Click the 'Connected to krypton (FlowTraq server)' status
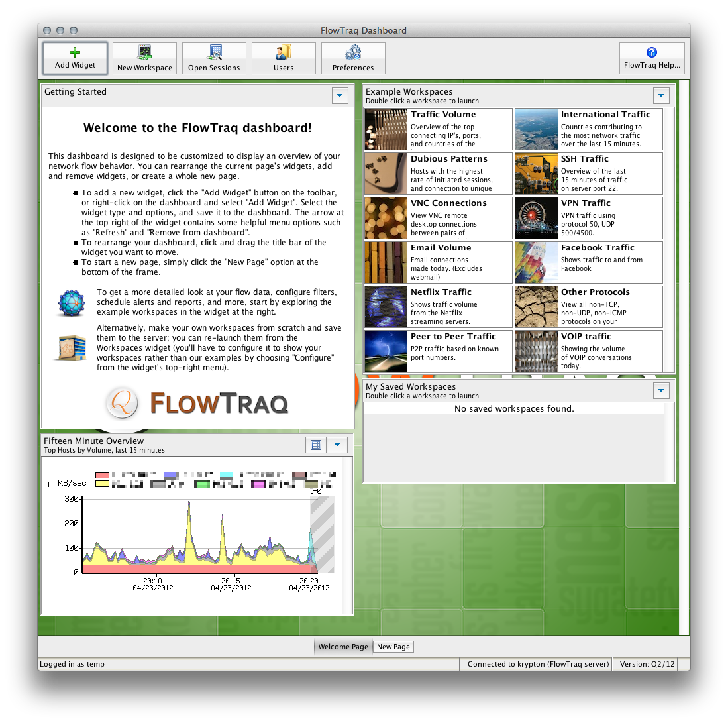Image resolution: width=728 pixels, height=723 pixels. click(x=538, y=664)
